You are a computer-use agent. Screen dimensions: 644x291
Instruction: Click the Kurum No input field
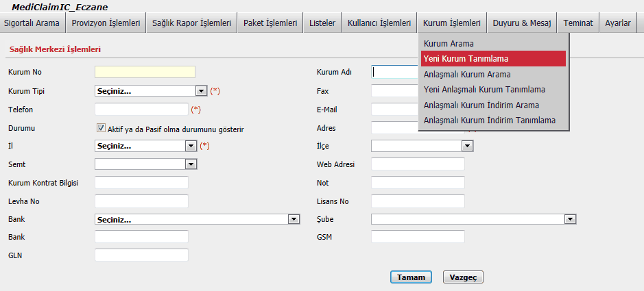[145, 72]
